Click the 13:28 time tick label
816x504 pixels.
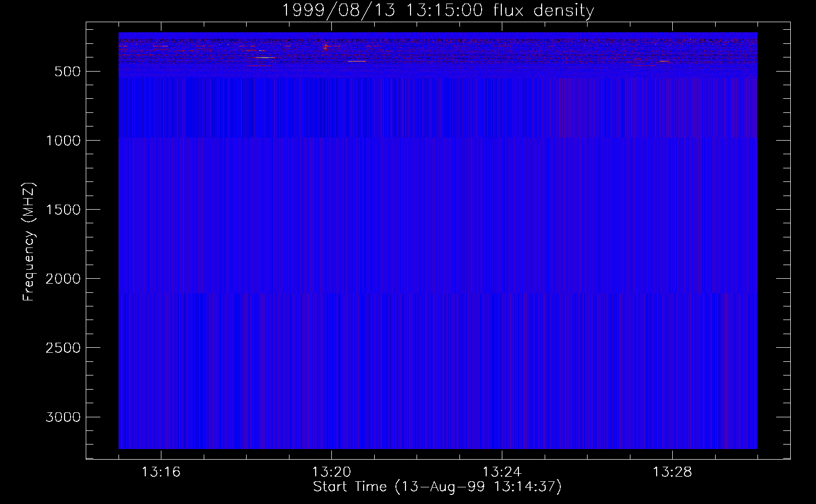672,472
